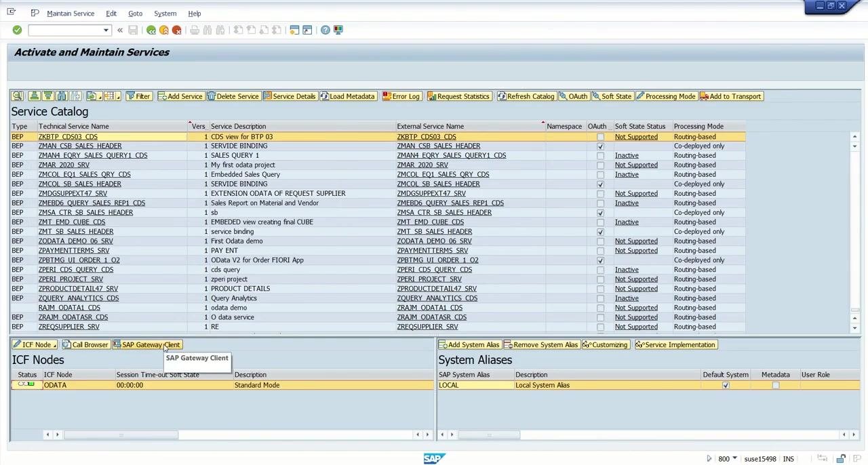Click the catalog toolbar Find binoculars icon

click(62, 96)
